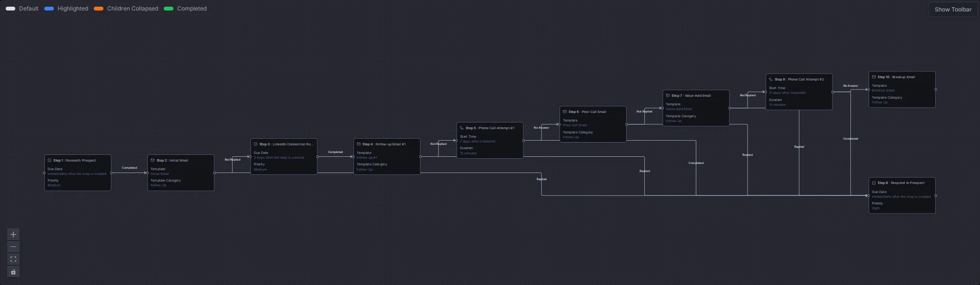Click the task icon on Step 8 node
Image resolution: width=980 pixels, height=285 pixels.
(x=874, y=183)
